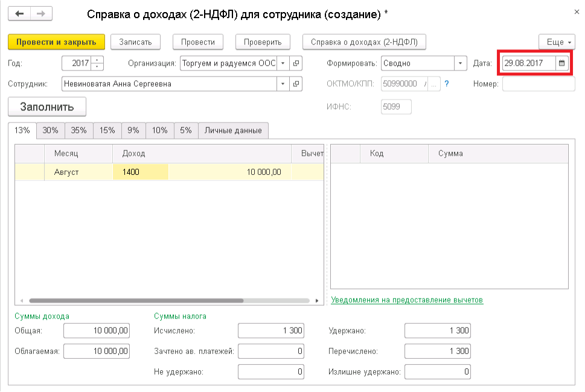Switch to the 35% tab
The width and height of the screenshot is (585, 392).
click(x=78, y=130)
